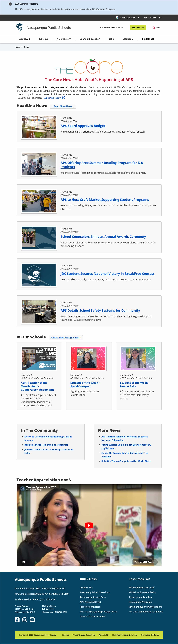Open the Message from Supt. Elder link
This screenshot has height=644, width=178.
[x=49, y=451]
